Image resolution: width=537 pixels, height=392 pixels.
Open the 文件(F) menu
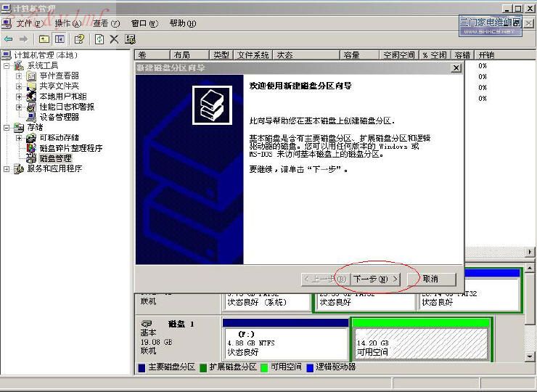coord(29,23)
